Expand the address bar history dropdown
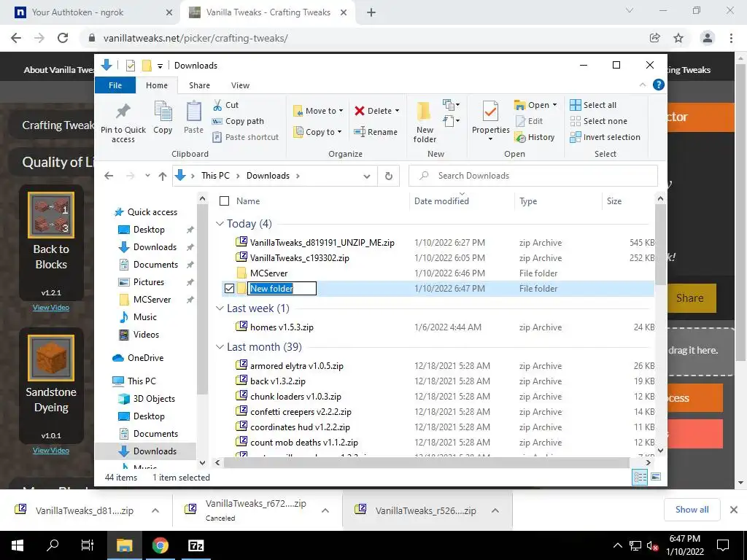This screenshot has height=560, width=747. [x=367, y=176]
